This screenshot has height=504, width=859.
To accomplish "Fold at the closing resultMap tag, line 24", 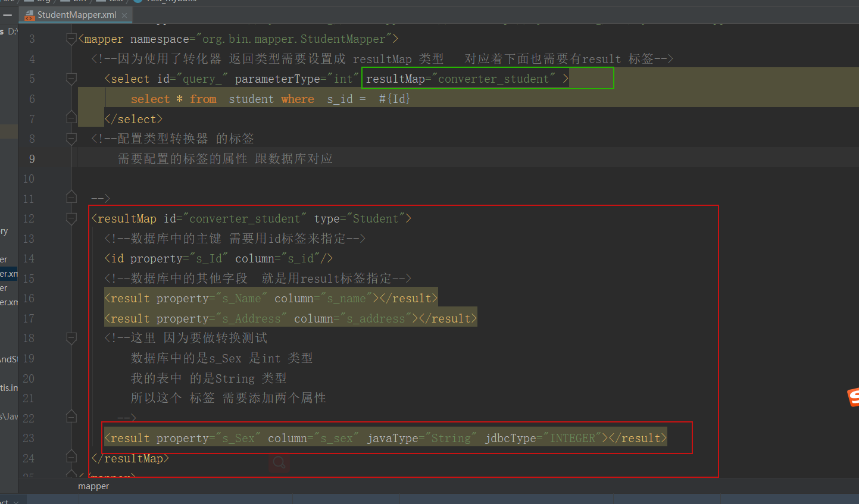I will 71,456.
